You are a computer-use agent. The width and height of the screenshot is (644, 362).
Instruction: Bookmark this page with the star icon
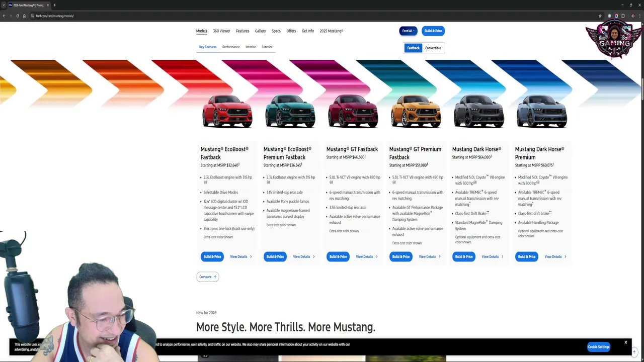[x=600, y=16]
